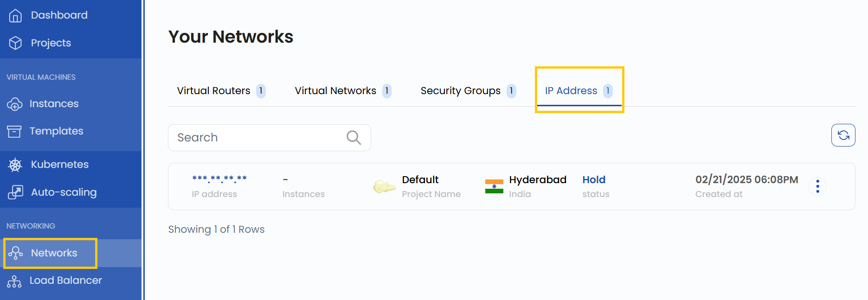
Task: Expand actions for the Hyderabad IP entry
Action: pyautogui.click(x=817, y=186)
